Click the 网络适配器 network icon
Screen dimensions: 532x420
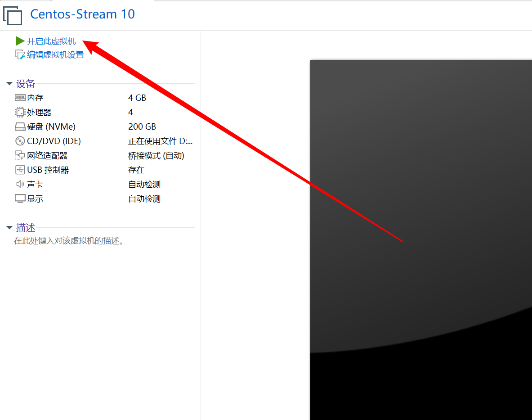point(20,155)
